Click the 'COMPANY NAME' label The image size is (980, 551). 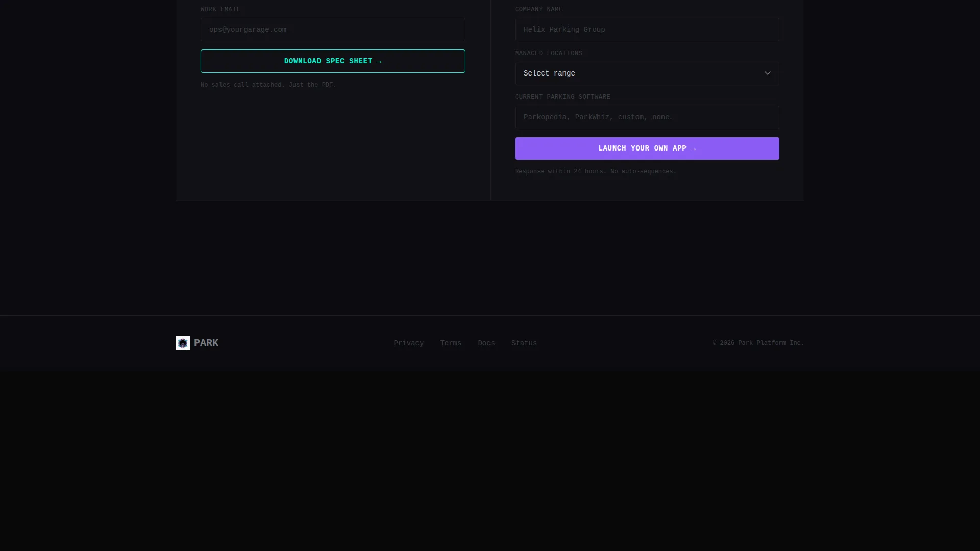pyautogui.click(x=538, y=10)
